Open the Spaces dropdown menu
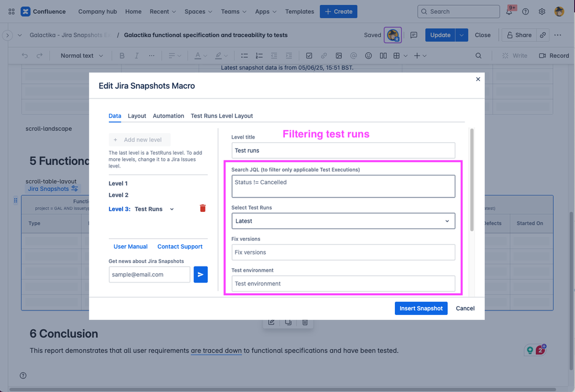Screen dimensions: 575x392 [x=199, y=12]
